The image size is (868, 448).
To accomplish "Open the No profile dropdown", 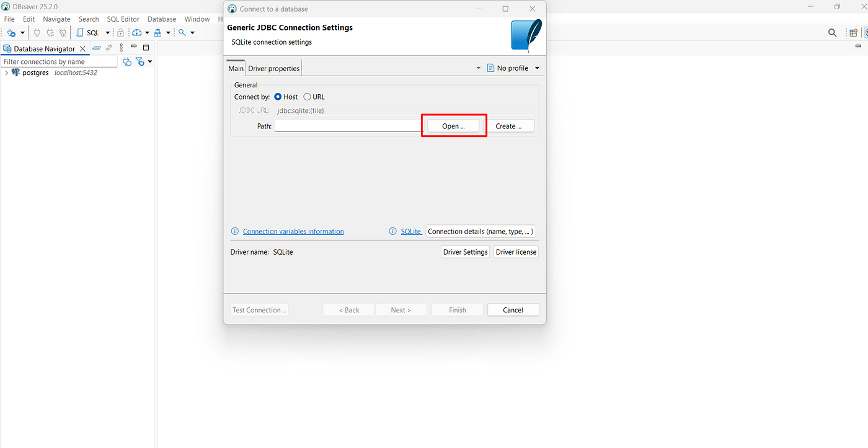I will [x=513, y=68].
